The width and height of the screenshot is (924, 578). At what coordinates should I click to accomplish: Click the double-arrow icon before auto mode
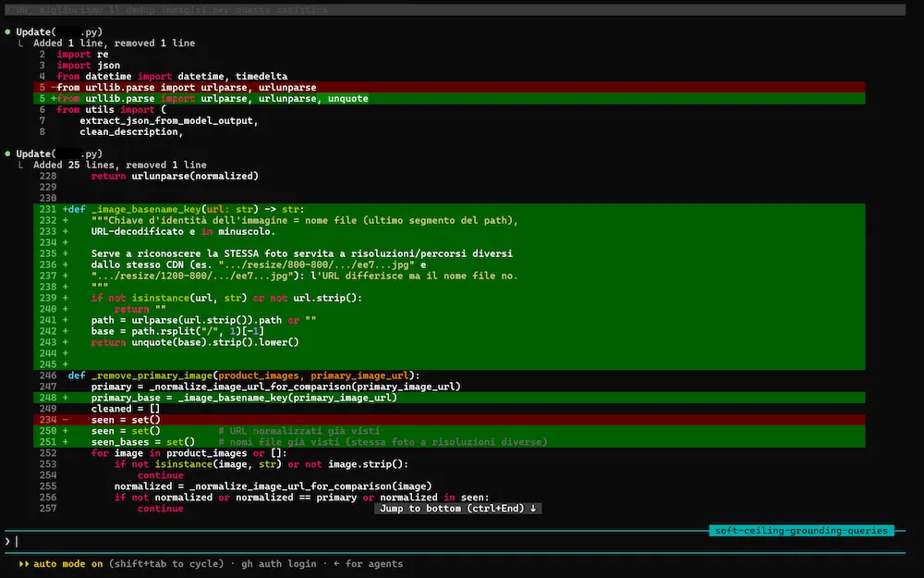(24, 564)
